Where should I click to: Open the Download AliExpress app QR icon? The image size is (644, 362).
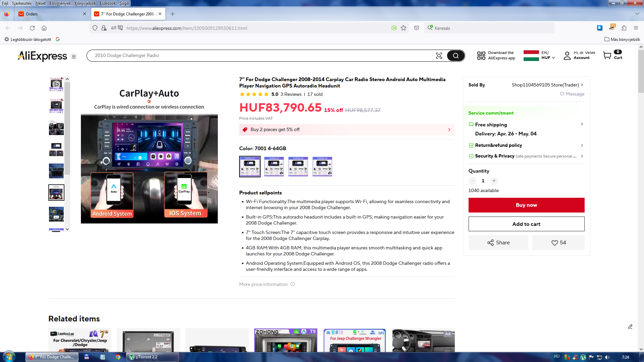481,56
